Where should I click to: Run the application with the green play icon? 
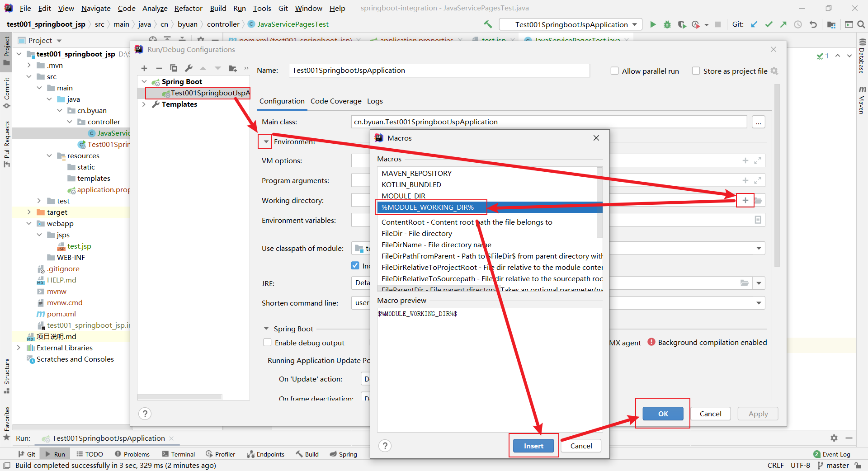[653, 24]
